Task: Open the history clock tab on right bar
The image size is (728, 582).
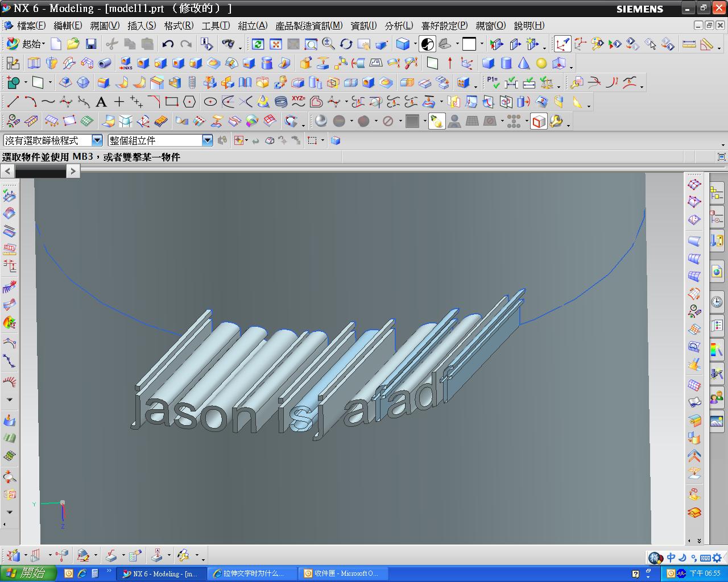Action: 717,301
